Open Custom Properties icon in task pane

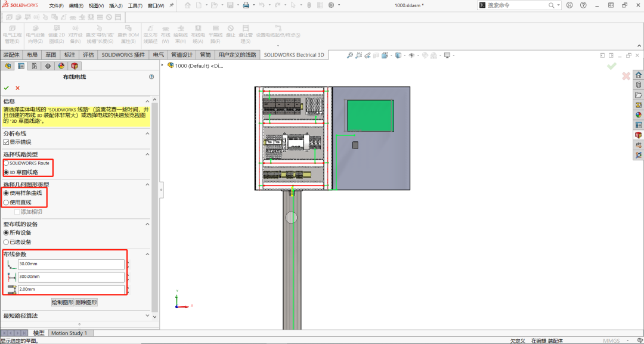click(638, 125)
